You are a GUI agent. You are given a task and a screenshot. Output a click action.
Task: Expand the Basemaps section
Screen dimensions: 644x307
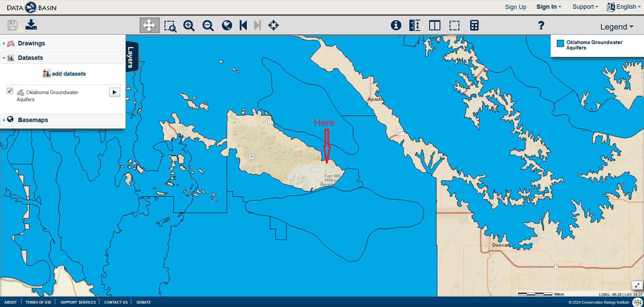pos(4,120)
